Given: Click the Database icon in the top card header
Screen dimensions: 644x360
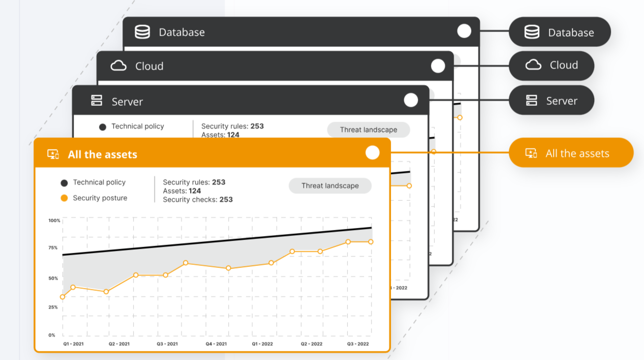Looking at the screenshot, I should coord(143,32).
